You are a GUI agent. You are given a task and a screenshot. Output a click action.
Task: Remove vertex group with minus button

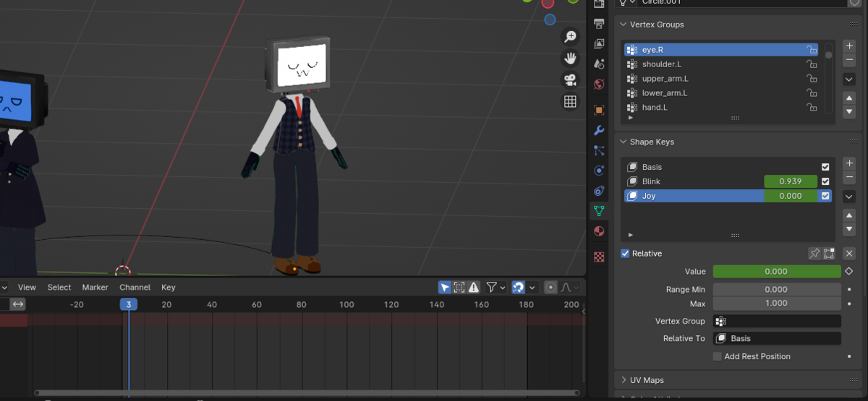coord(849,59)
